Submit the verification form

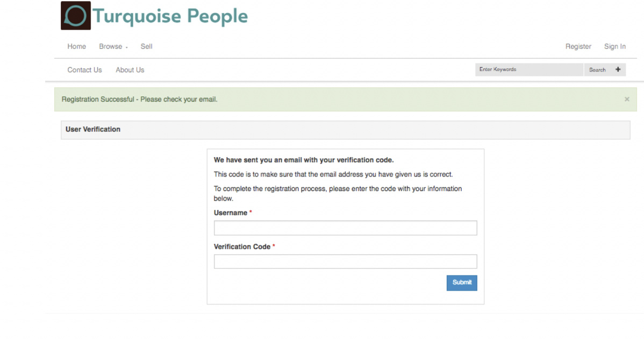click(462, 282)
